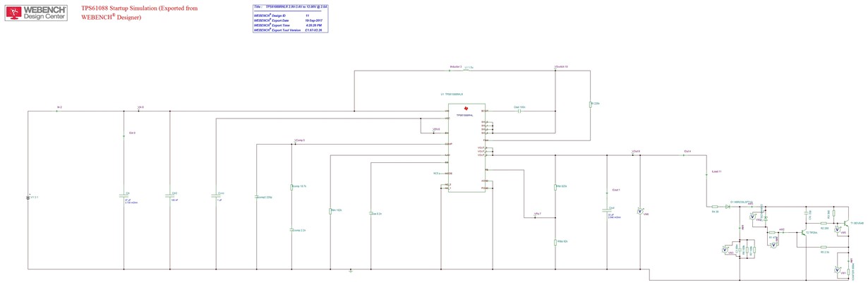Select the Css 8.2n capacitor symbol
The height and width of the screenshot is (285, 868).
370,212
